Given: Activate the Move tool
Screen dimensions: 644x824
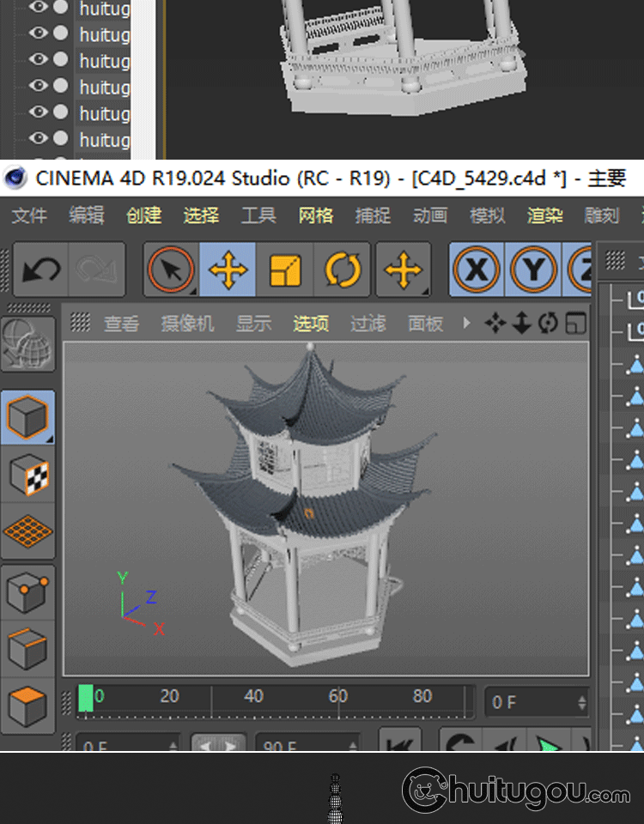Looking at the screenshot, I should coord(228,270).
